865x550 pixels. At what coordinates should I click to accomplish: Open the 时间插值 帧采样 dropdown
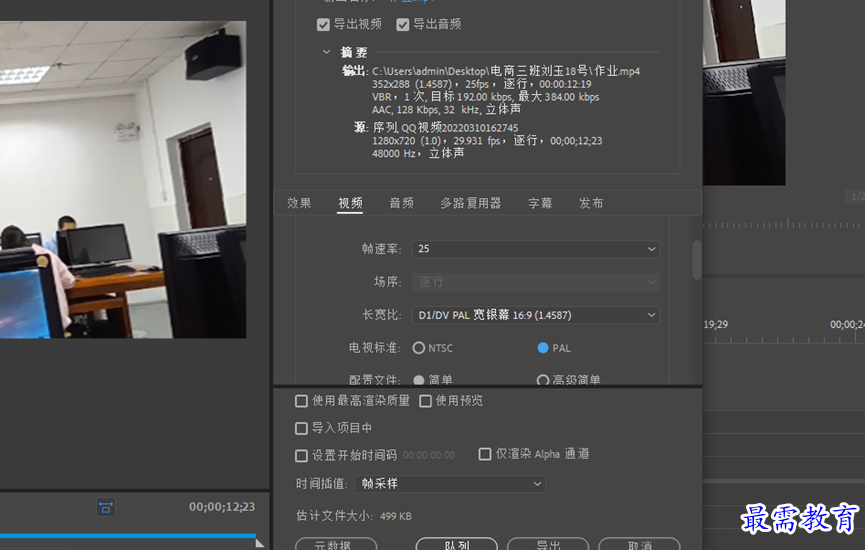pos(450,484)
